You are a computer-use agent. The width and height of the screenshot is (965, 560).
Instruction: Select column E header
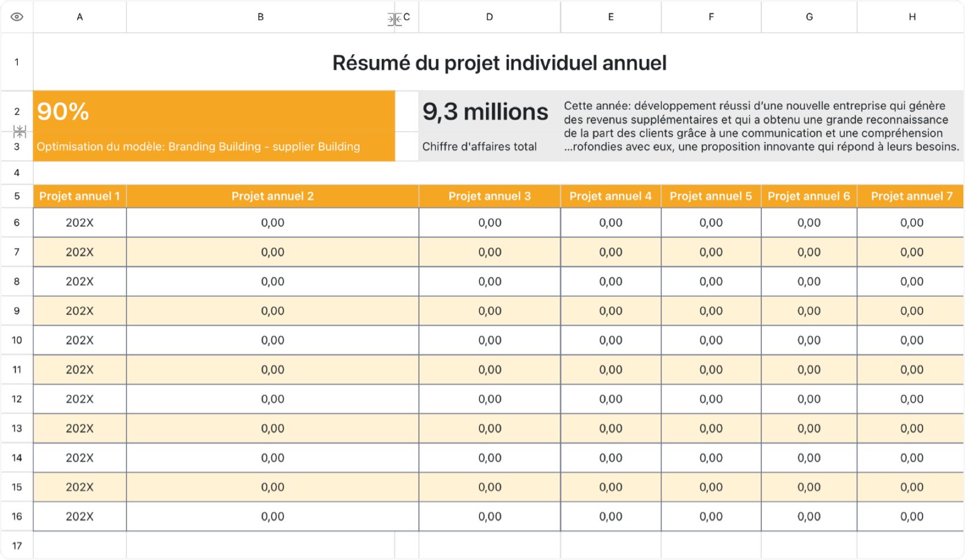click(610, 17)
